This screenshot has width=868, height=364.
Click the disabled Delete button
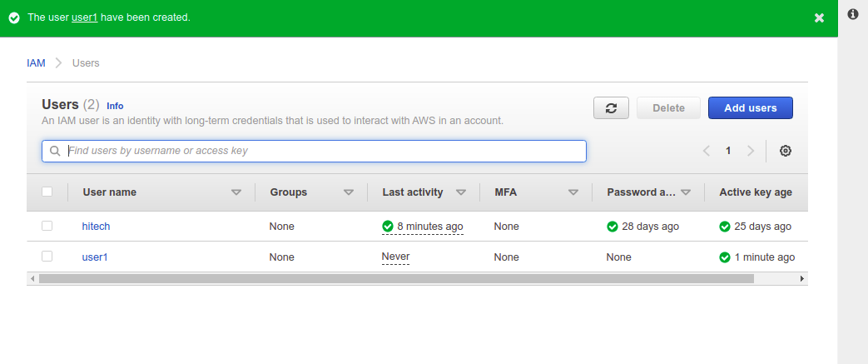[669, 108]
